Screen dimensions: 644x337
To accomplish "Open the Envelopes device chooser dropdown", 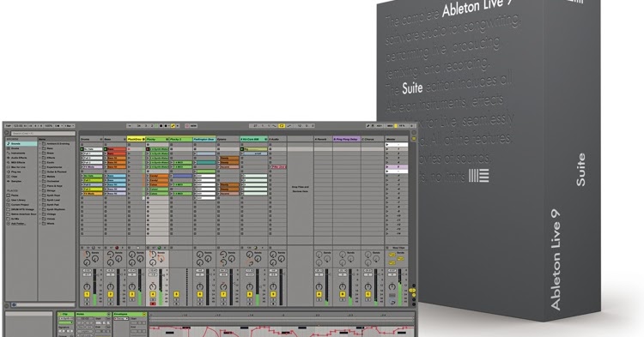I will click(121, 318).
